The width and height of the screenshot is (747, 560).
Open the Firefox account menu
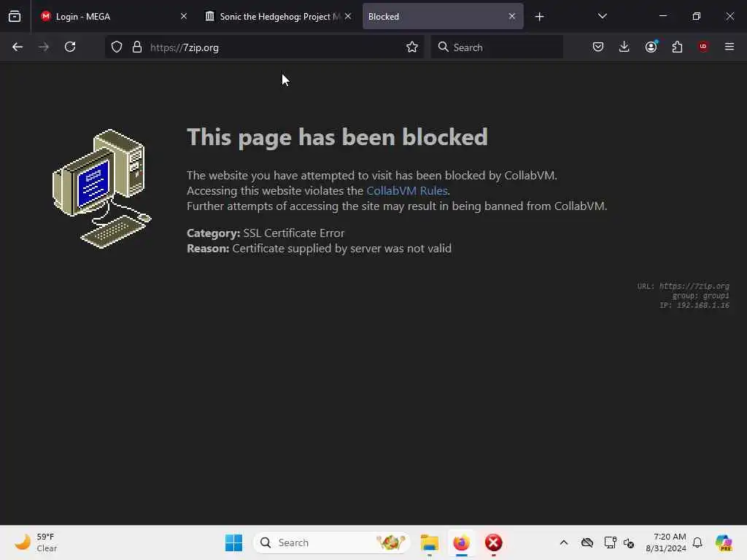[x=651, y=47]
